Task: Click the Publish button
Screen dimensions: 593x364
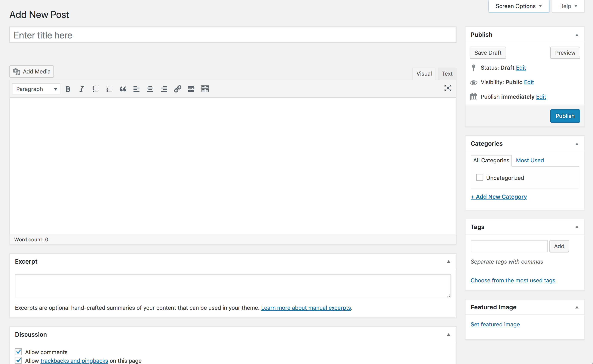Action: (x=565, y=115)
